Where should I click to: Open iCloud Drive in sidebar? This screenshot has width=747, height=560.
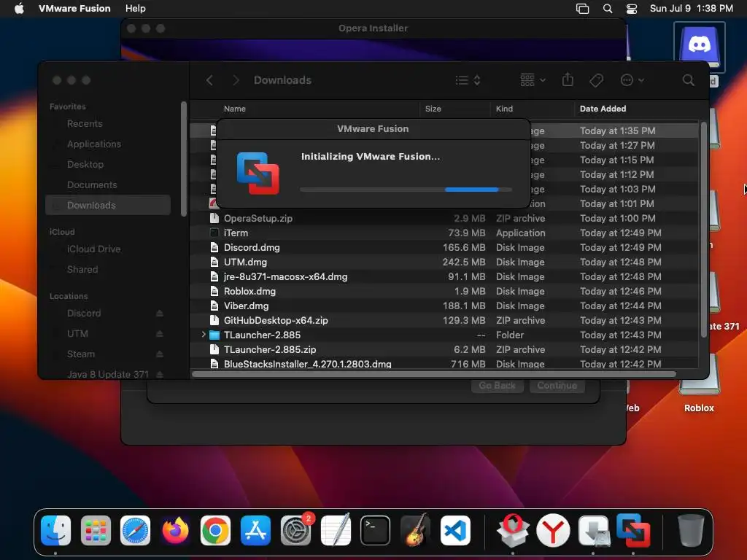(x=108, y=249)
